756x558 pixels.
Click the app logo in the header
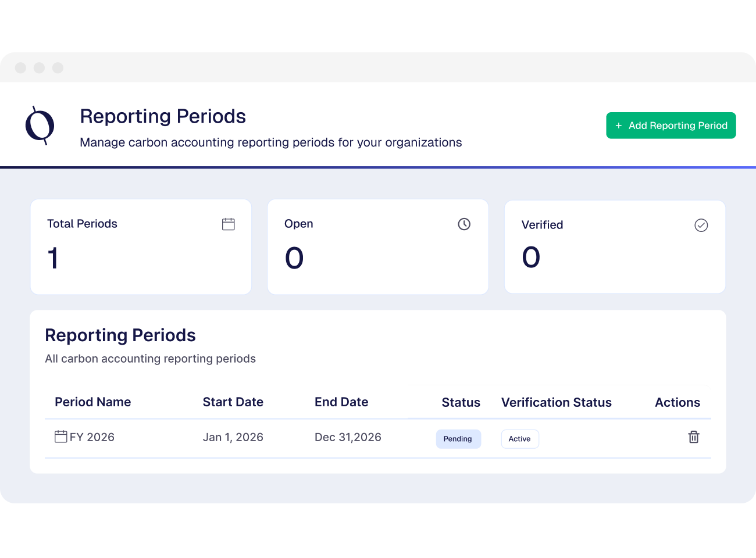pos(40,126)
